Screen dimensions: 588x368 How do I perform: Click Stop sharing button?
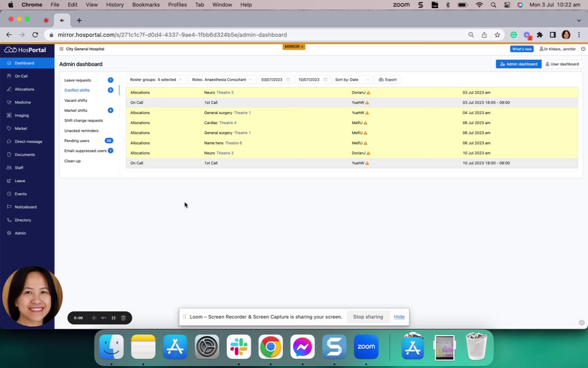[x=368, y=317]
